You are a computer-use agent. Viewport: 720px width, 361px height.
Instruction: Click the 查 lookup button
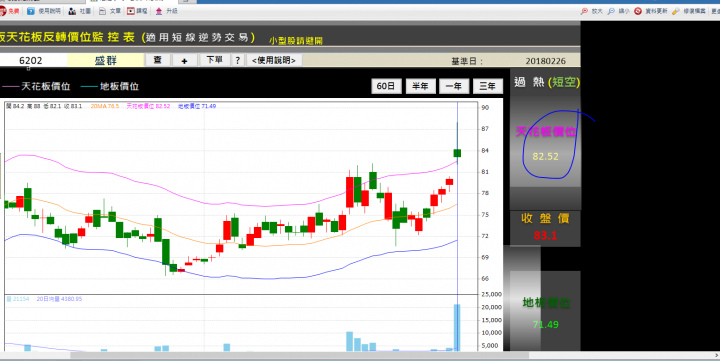(x=158, y=60)
